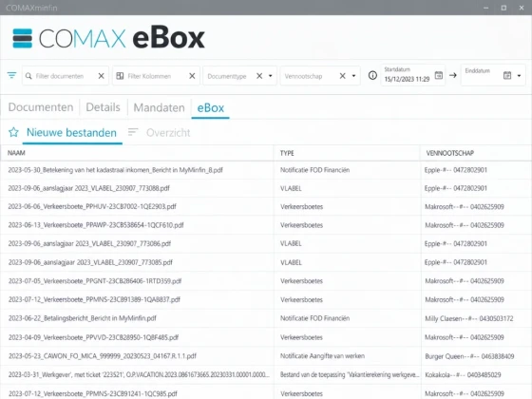Select file Verkeersboete_PPMNS-23CB91389-1QA8837.pdf
Image resolution: width=532 pixels, height=399 pixels.
click(94, 299)
